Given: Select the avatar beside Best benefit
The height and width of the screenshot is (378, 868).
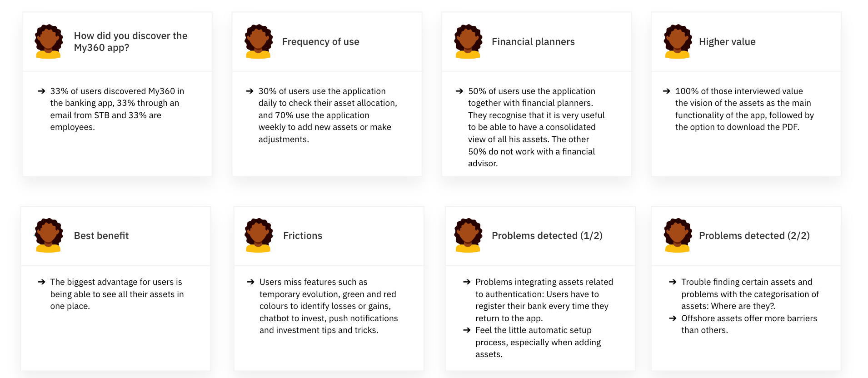Looking at the screenshot, I should point(49,235).
